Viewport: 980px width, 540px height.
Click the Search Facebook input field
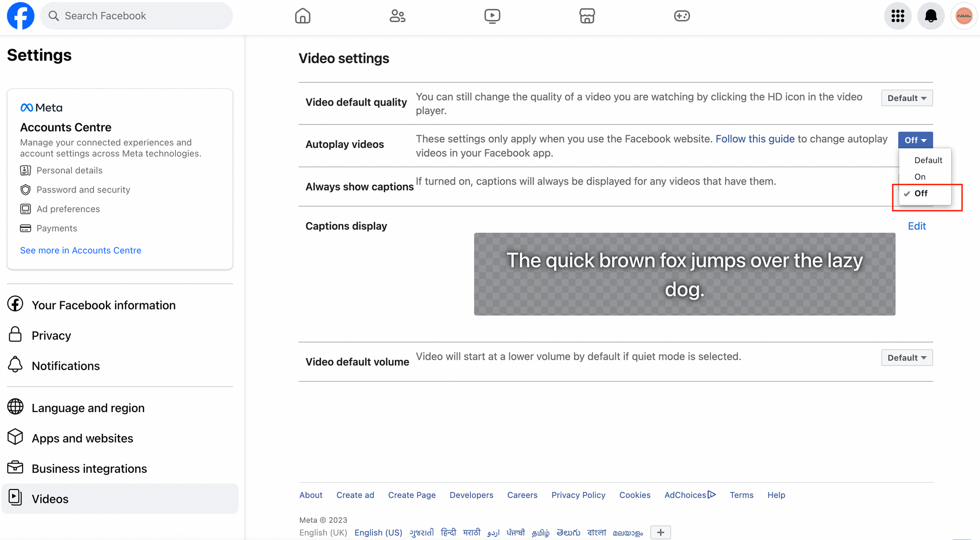click(x=142, y=16)
